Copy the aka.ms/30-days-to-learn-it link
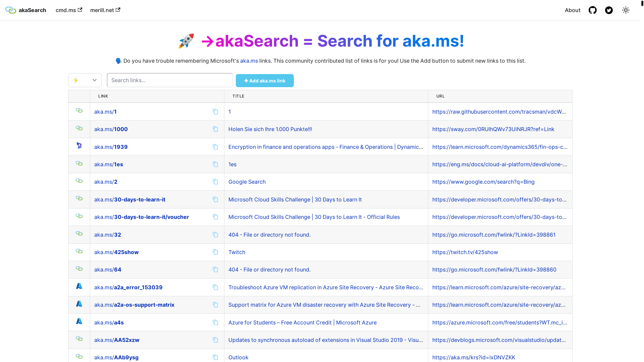This screenshot has height=362, width=644. 215,199
